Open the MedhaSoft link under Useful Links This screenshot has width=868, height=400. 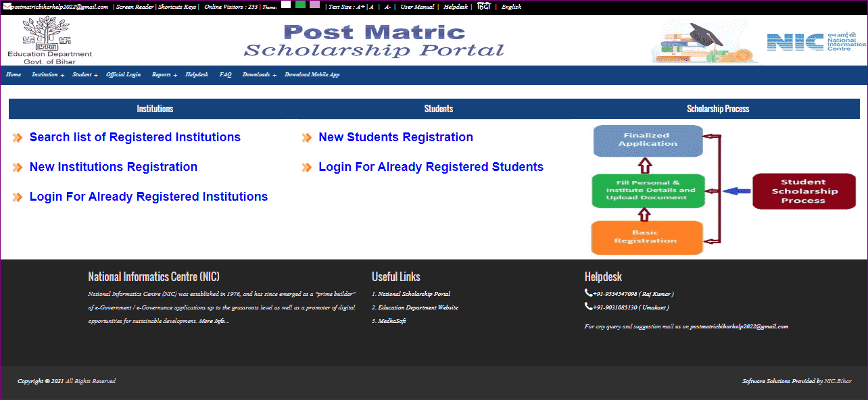coord(391,321)
